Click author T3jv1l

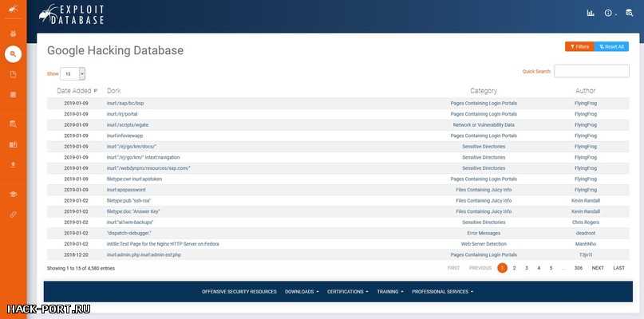(585, 254)
